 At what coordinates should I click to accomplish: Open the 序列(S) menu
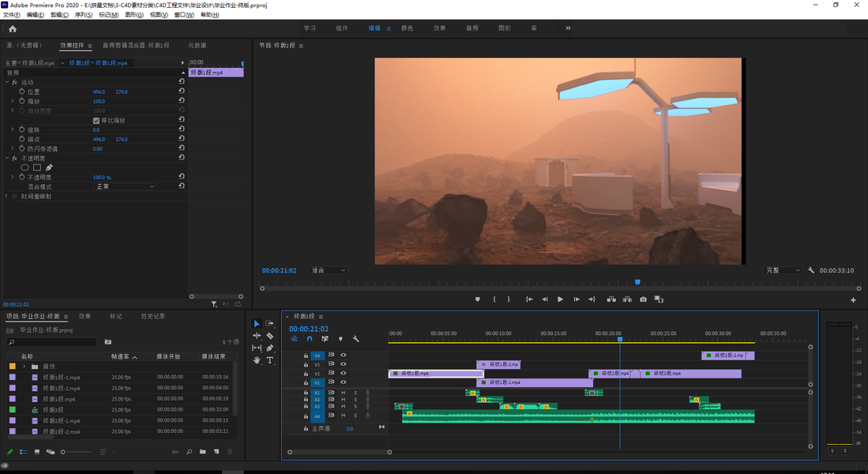coord(83,15)
